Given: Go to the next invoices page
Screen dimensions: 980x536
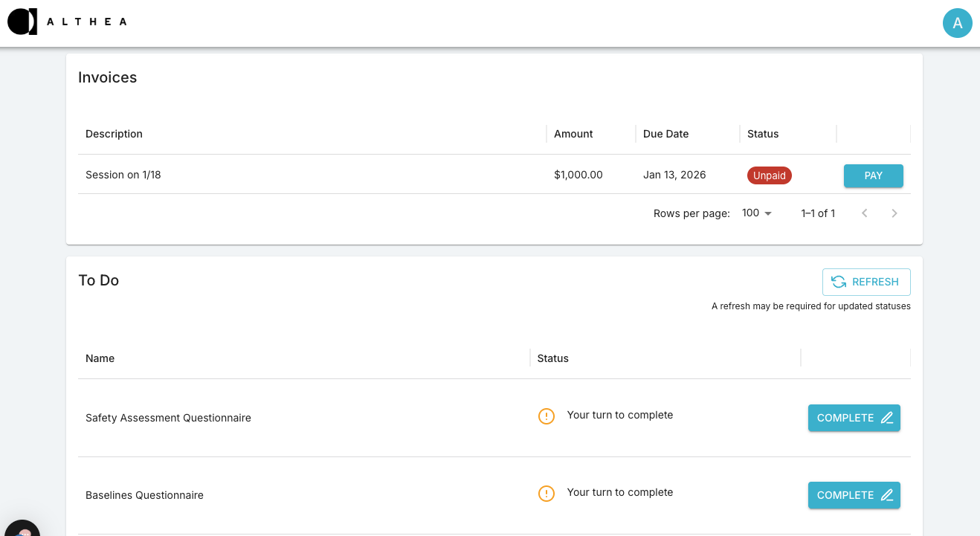Looking at the screenshot, I should coord(894,213).
